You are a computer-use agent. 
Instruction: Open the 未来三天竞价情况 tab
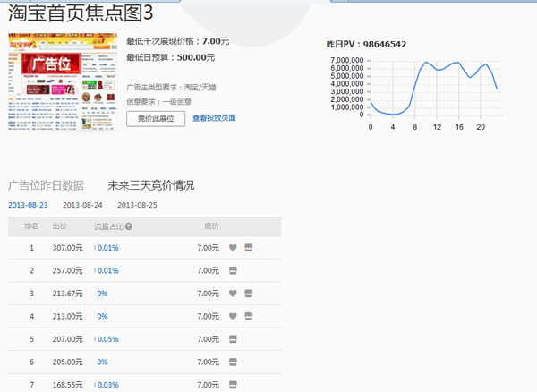(150, 185)
